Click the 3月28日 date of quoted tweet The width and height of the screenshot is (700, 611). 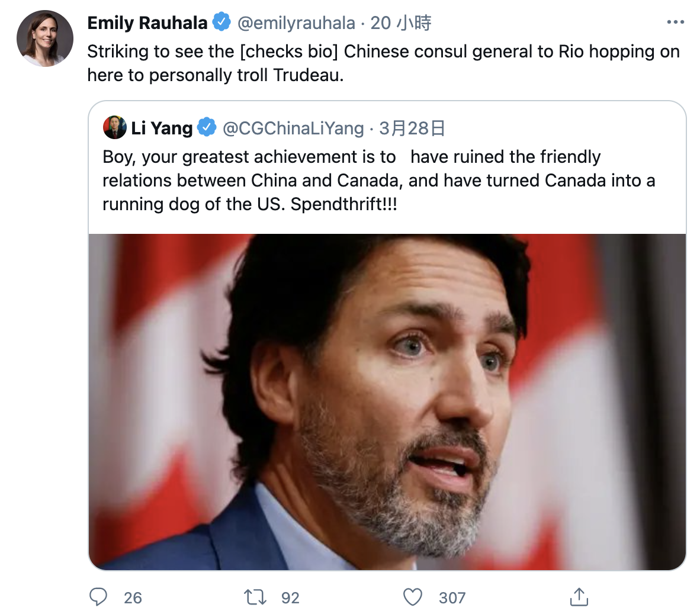412,127
